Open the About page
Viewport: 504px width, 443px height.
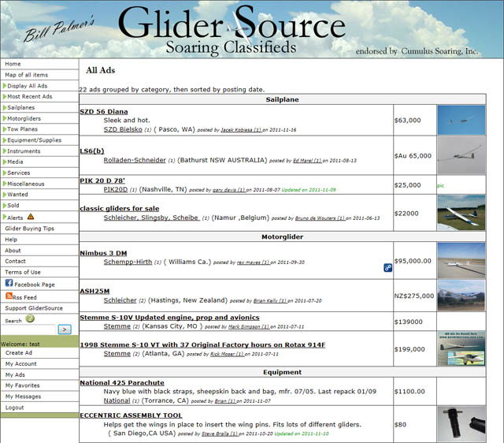tap(13, 251)
